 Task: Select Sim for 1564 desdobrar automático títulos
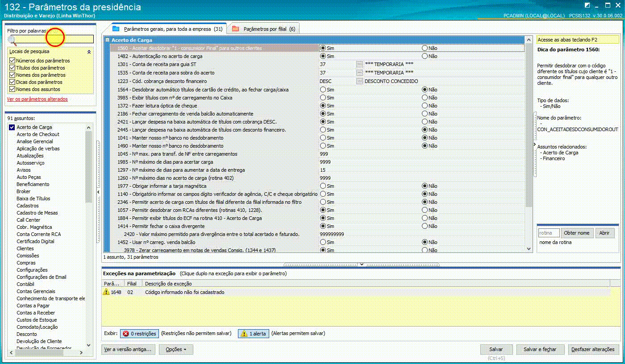[x=323, y=90]
